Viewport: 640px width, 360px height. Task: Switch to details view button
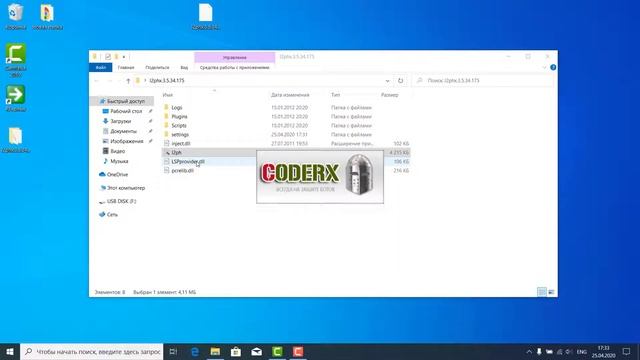[x=542, y=292]
